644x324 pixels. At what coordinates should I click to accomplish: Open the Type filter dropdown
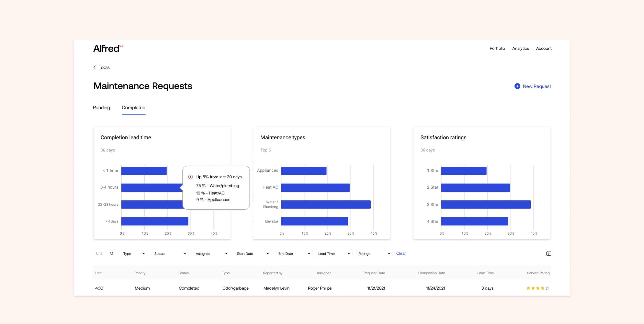coord(134,253)
